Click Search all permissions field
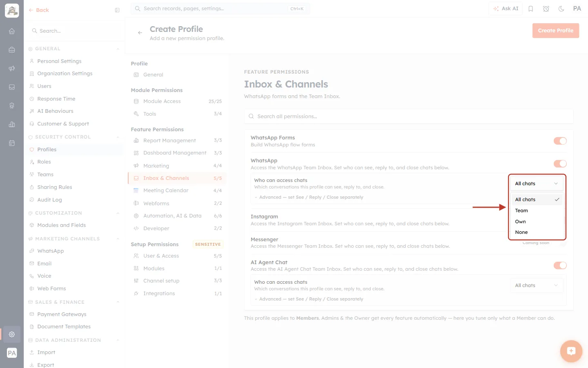Image resolution: width=588 pixels, height=368 pixels. pos(408,117)
